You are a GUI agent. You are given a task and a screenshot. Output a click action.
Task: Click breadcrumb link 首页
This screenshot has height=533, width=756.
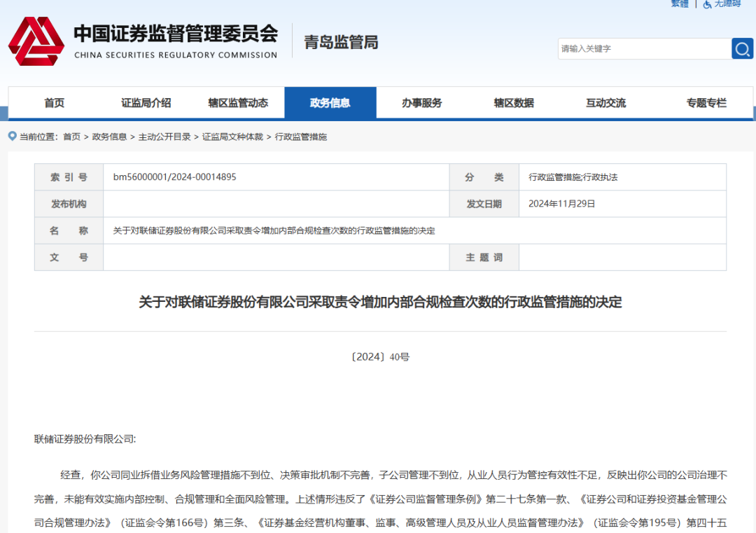pyautogui.click(x=72, y=137)
